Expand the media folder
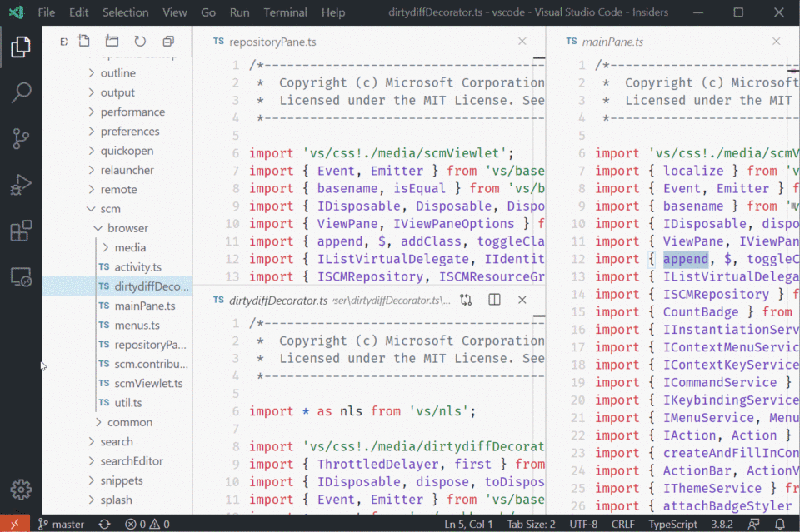The height and width of the screenshot is (532, 800). (129, 247)
